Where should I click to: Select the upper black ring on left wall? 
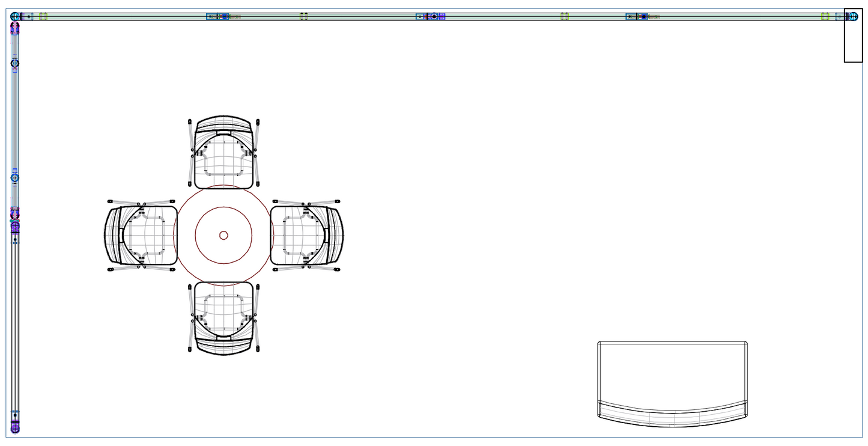pyautogui.click(x=15, y=63)
